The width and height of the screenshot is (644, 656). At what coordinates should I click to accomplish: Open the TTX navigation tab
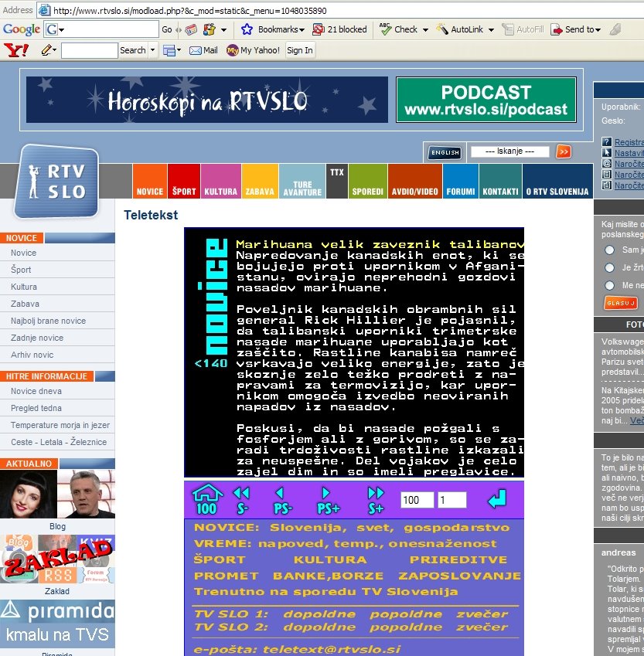[x=336, y=181]
